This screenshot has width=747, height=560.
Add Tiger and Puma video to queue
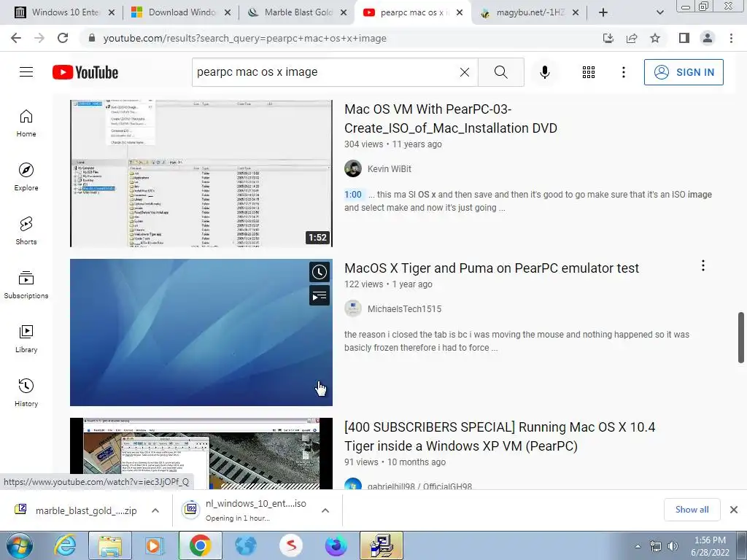[320, 296]
